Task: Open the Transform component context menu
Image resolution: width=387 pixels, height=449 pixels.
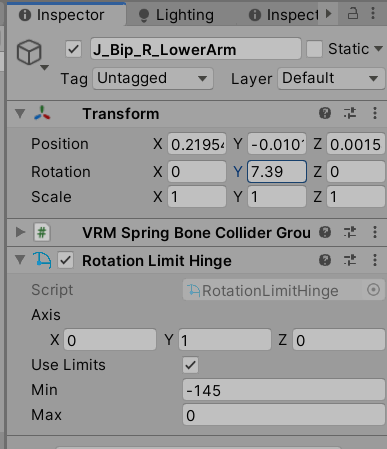Action: (375, 113)
